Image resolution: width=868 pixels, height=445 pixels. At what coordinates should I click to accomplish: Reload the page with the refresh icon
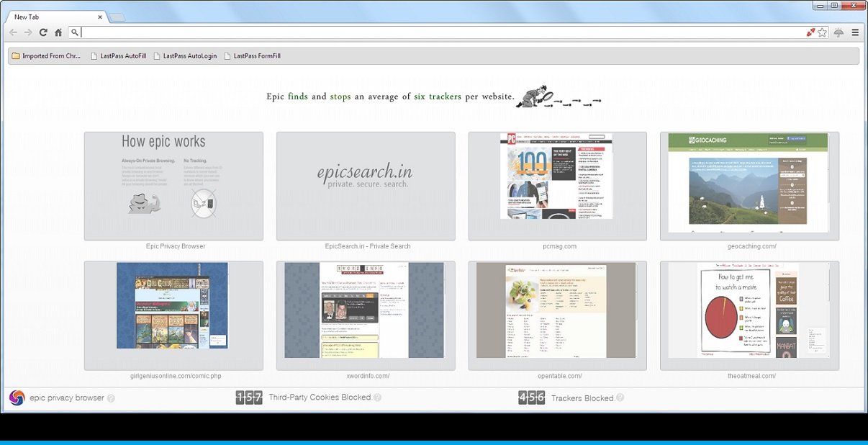point(43,32)
